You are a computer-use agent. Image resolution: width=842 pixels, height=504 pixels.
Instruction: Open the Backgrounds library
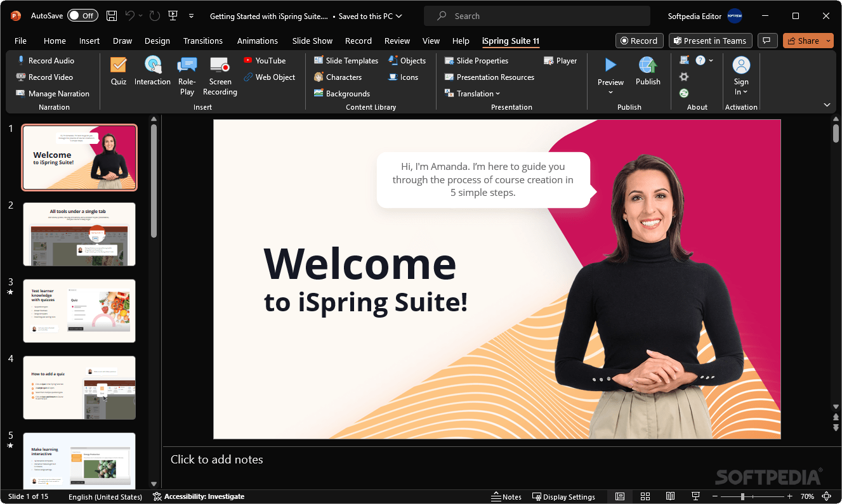pyautogui.click(x=341, y=93)
